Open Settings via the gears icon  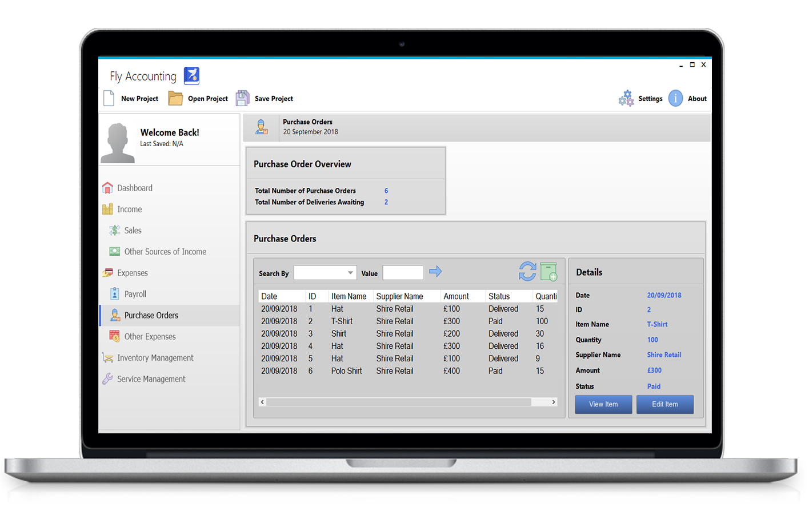[626, 98]
